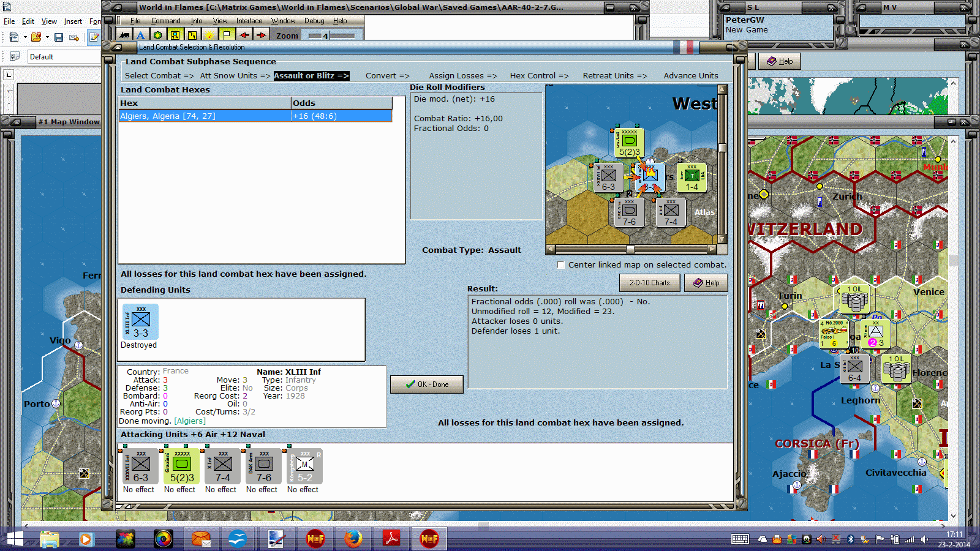Click the Assign Losses => subphase label

pos(463,76)
